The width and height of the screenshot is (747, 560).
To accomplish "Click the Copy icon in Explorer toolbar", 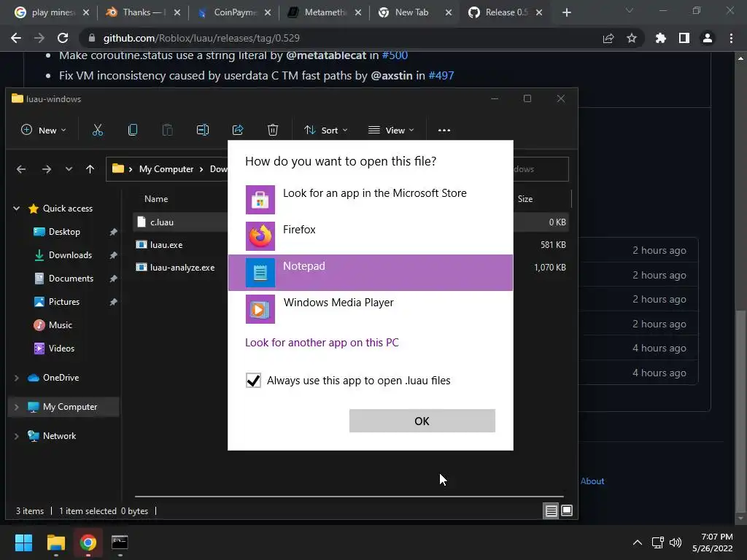I will [x=133, y=130].
